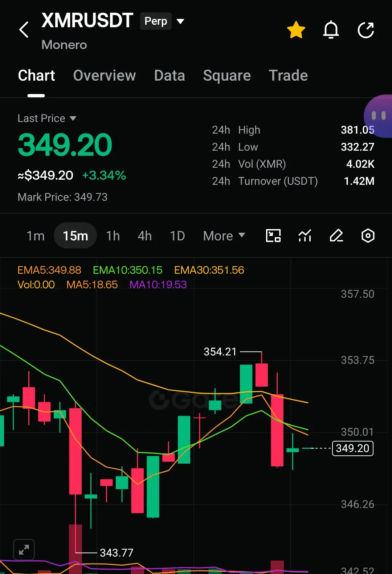The image size is (392, 574).
Task: Tap the MA10:19.53 volume label
Action: 158,285
